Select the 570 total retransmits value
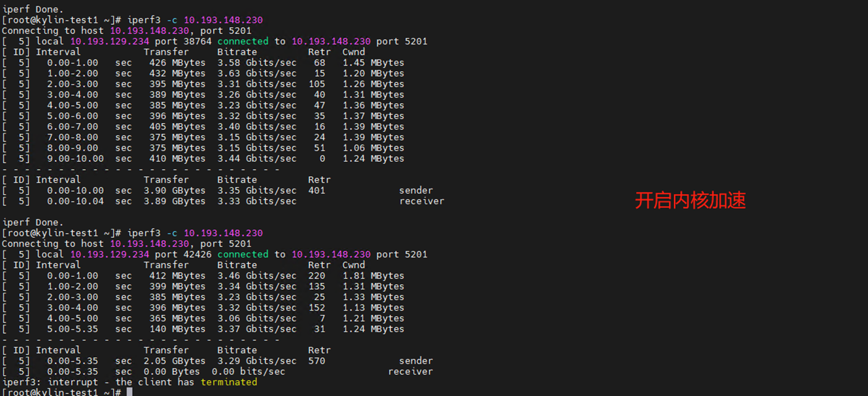The height and width of the screenshot is (396, 868). 316,361
